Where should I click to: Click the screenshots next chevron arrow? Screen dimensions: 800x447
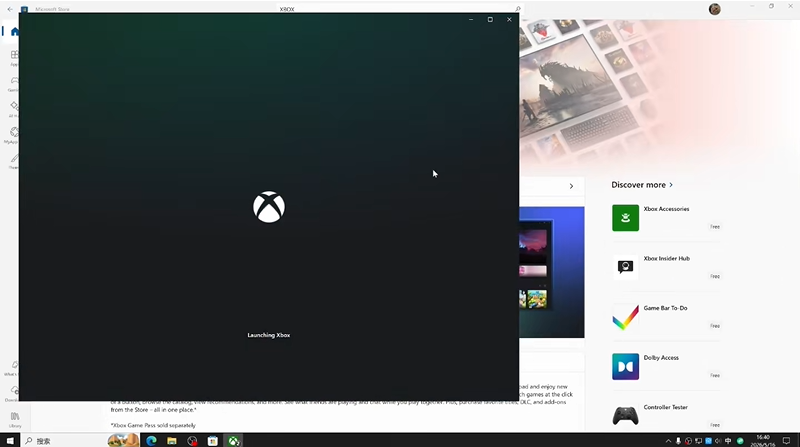(571, 186)
